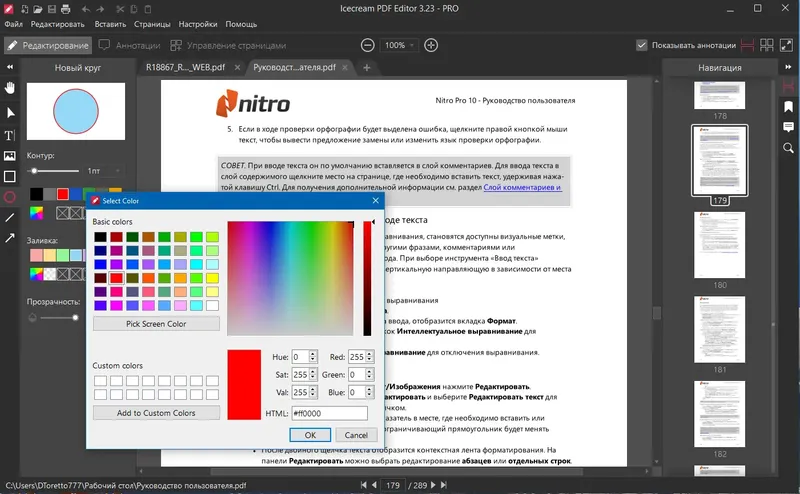The width and height of the screenshot is (800, 494).
Task: Jump to the last page in the bottom bar
Action: pos(444,485)
